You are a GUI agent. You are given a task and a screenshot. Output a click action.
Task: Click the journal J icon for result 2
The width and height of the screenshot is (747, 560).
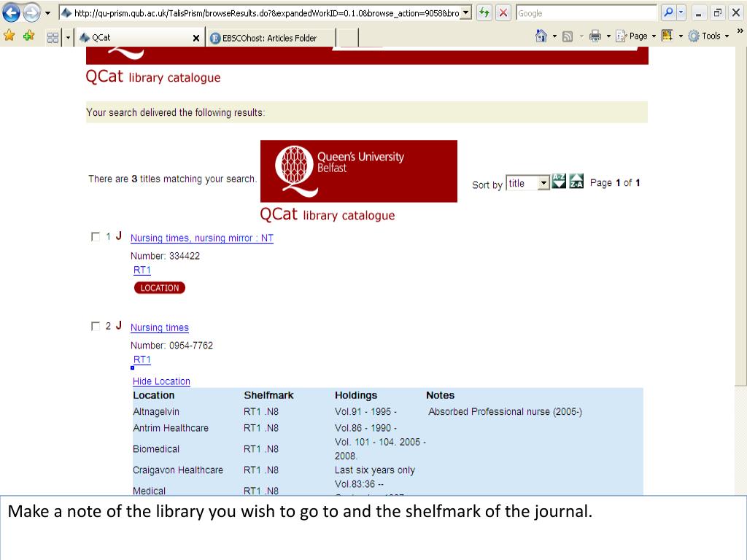119,325
